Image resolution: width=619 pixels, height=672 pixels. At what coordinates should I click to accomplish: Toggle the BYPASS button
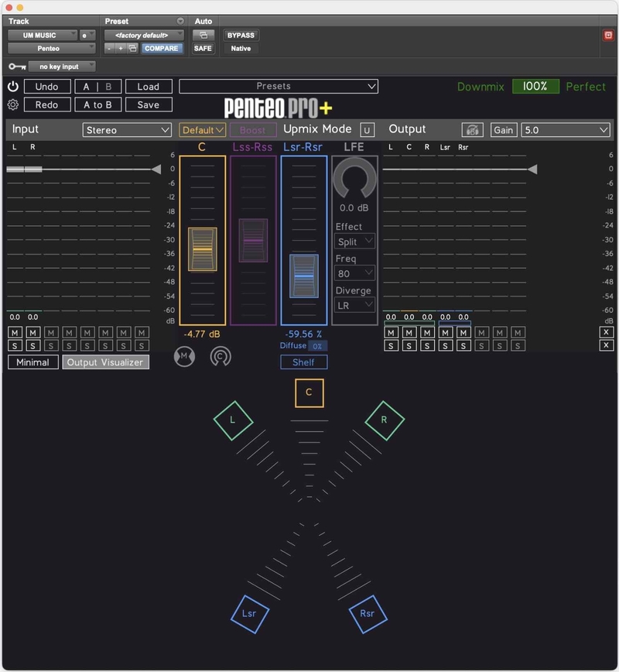click(241, 35)
